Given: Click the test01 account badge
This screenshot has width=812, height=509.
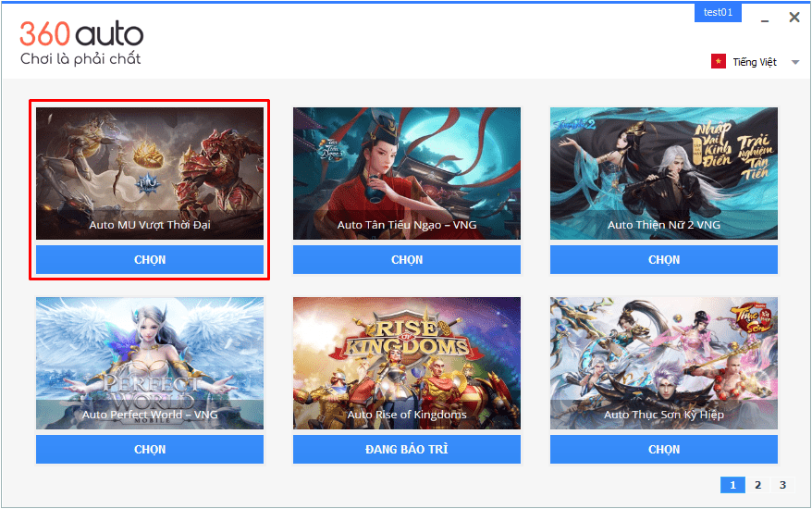Looking at the screenshot, I should click(718, 12).
